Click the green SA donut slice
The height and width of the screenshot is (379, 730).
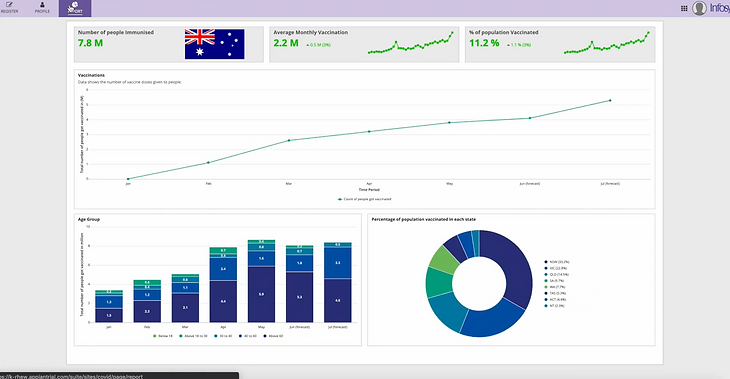438,282
